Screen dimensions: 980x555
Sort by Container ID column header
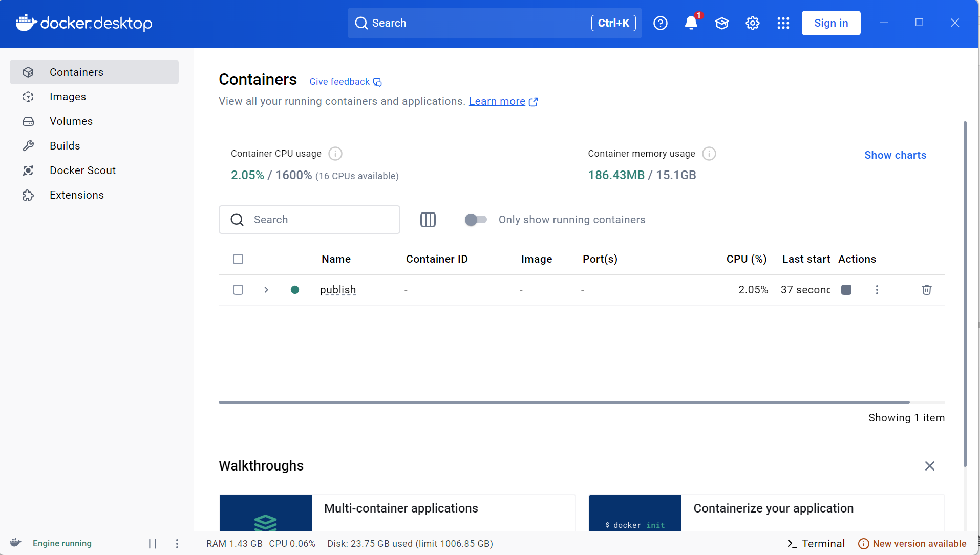(x=437, y=259)
